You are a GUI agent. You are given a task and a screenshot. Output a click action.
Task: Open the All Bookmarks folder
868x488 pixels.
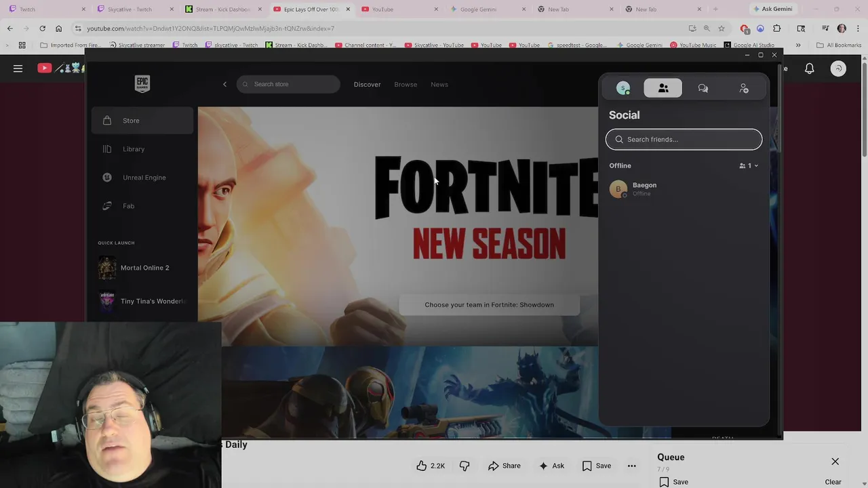pos(839,45)
